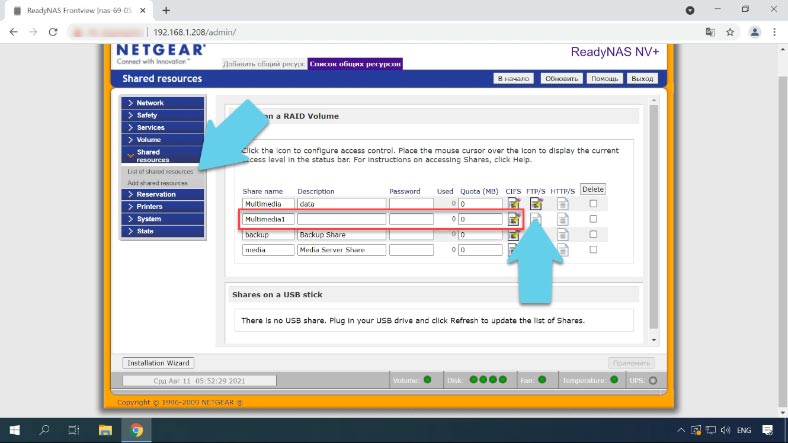The width and height of the screenshot is (788, 443).
Task: Collapse the Shared resources menu section
Action: tap(163, 155)
